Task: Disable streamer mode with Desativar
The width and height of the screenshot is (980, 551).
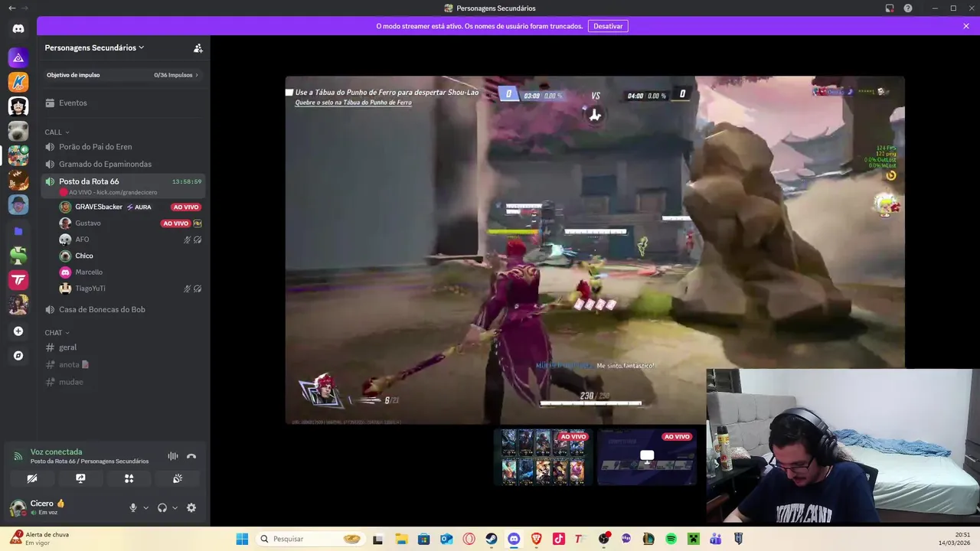Action: [x=608, y=26]
